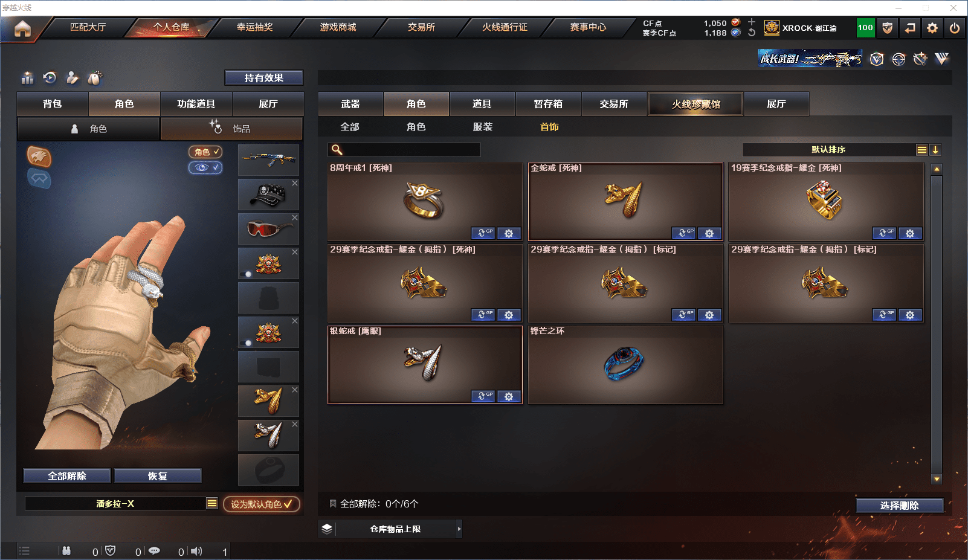Switch to the 火线珍藏馆 tab
This screenshot has width=968, height=560.
[x=695, y=104]
